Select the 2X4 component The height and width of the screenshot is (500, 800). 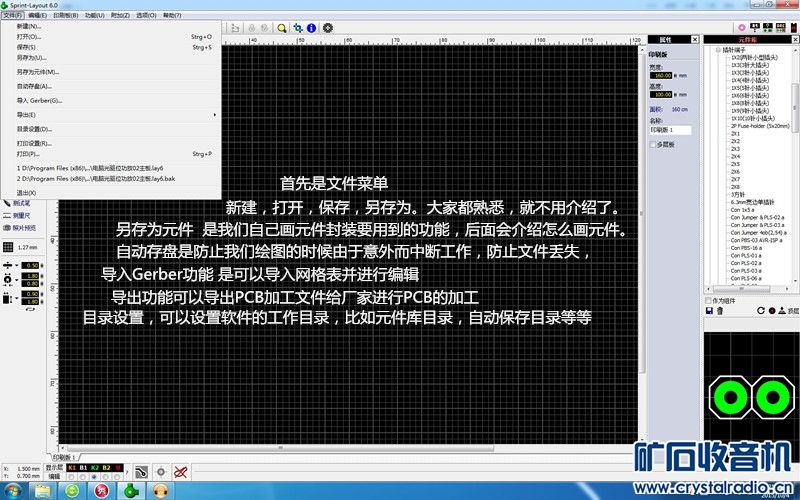tap(735, 156)
